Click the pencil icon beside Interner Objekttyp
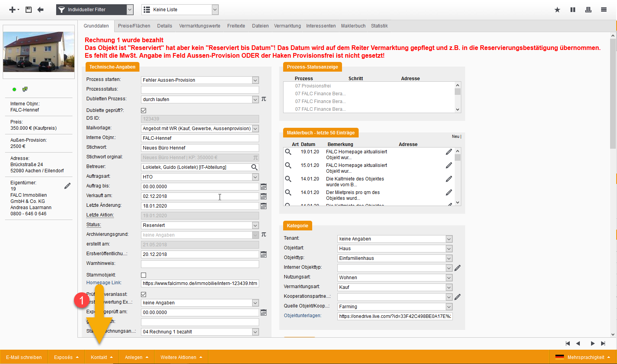Viewport: 617px width, 364px height. (x=457, y=268)
